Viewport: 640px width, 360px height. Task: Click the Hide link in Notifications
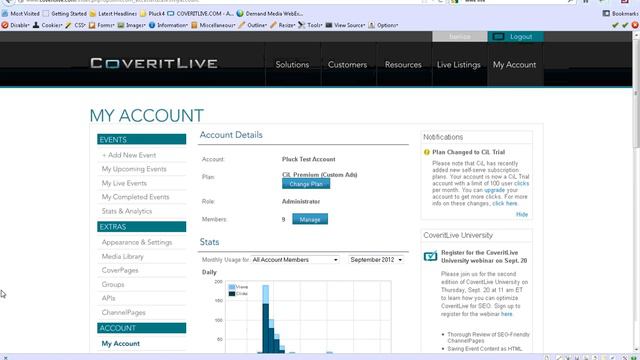(x=522, y=214)
